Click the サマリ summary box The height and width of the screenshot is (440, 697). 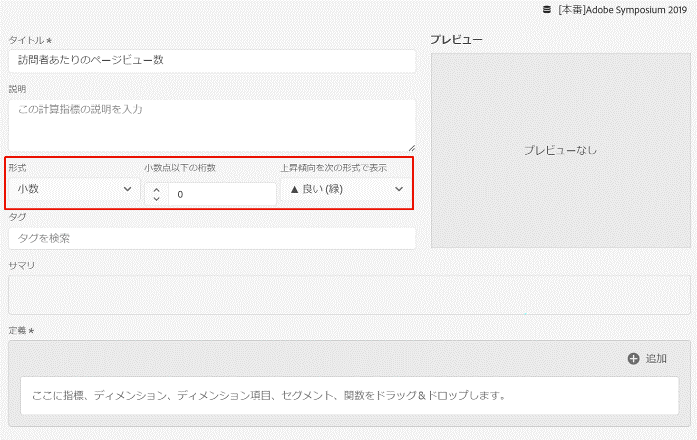(x=349, y=295)
